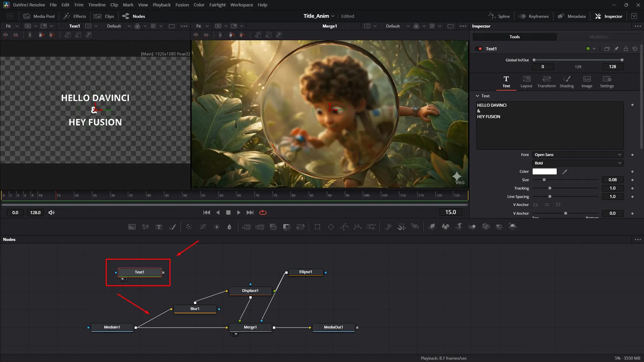Open the Fusion menu
644x362 pixels.
(182, 5)
